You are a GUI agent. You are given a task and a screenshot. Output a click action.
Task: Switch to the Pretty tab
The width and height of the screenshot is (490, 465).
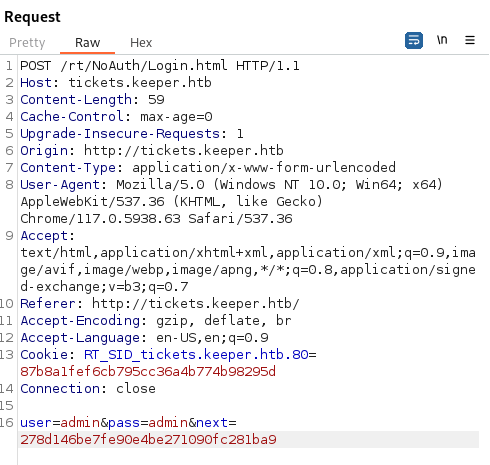tap(27, 43)
